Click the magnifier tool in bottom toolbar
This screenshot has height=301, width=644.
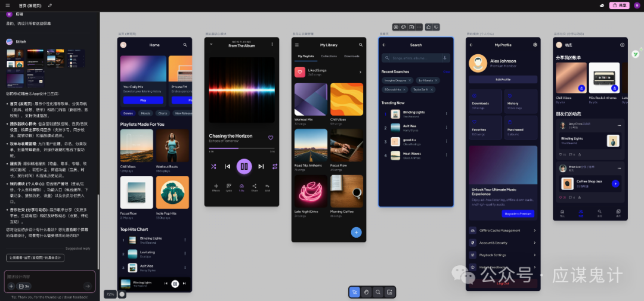tap(377, 292)
